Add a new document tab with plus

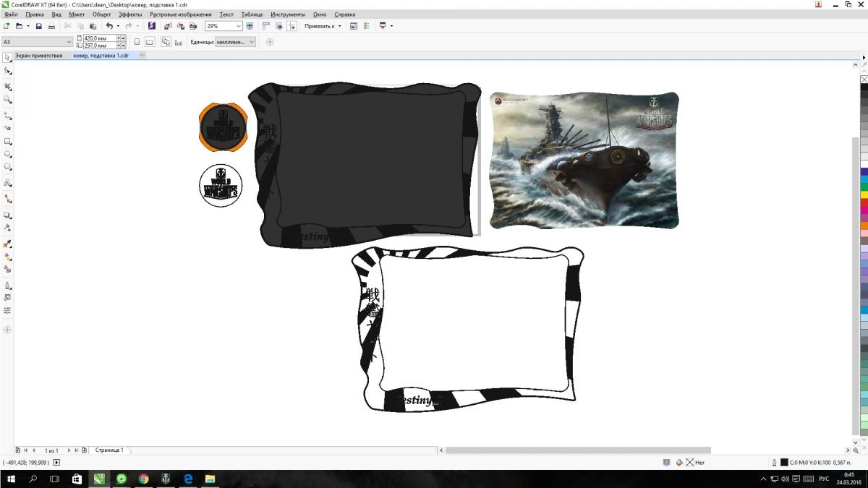[142, 56]
